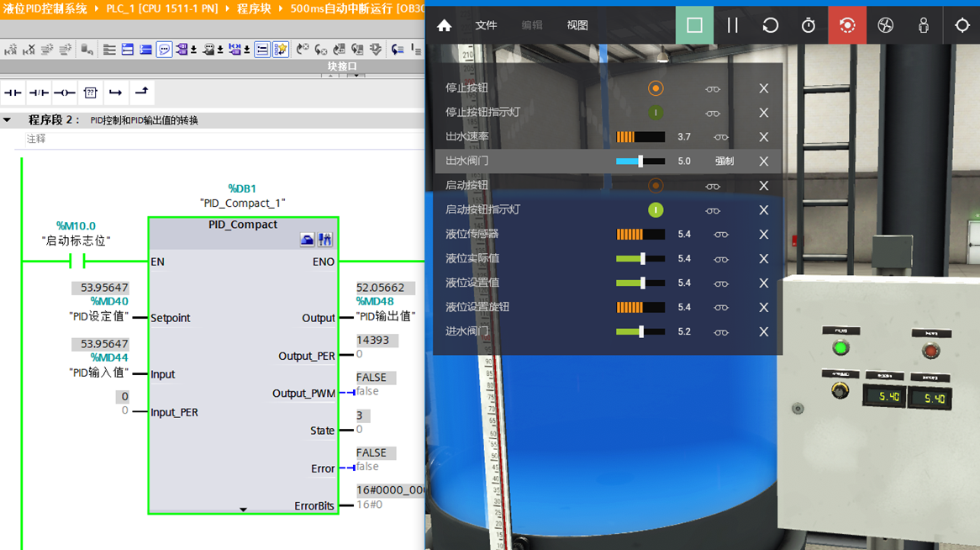Reset the simulation scene
This screenshot has width=980, height=550.
(x=770, y=25)
